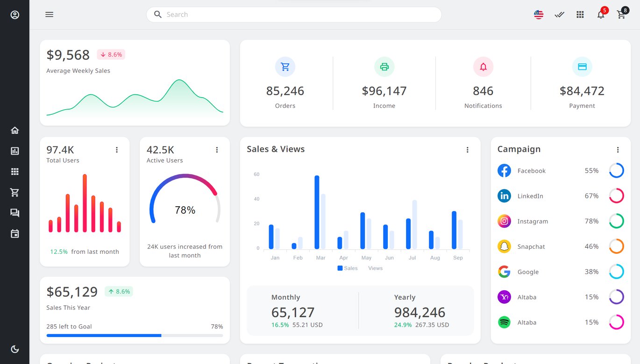Open the shopping cart sidebar icon
Viewport: 640px width, 364px height.
(15, 192)
